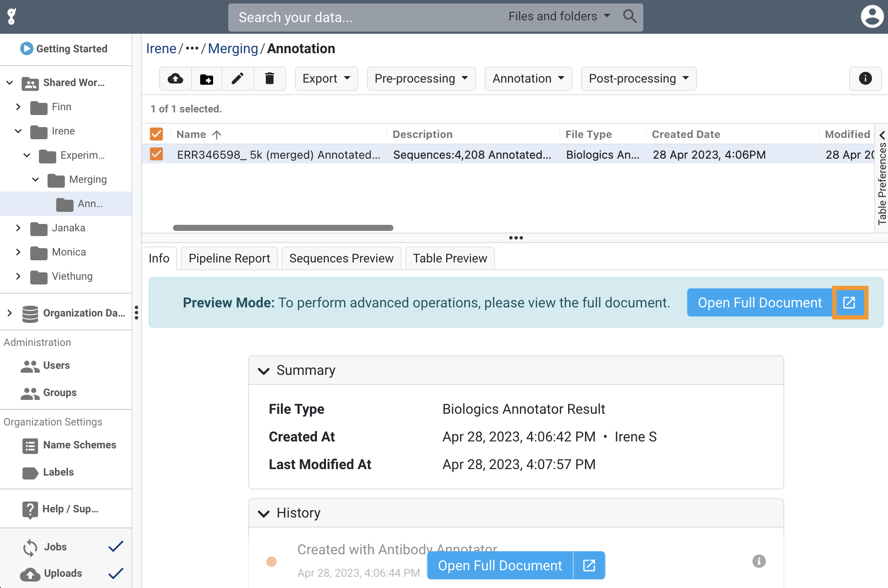
Task: Click the Description column header
Action: [x=422, y=134]
